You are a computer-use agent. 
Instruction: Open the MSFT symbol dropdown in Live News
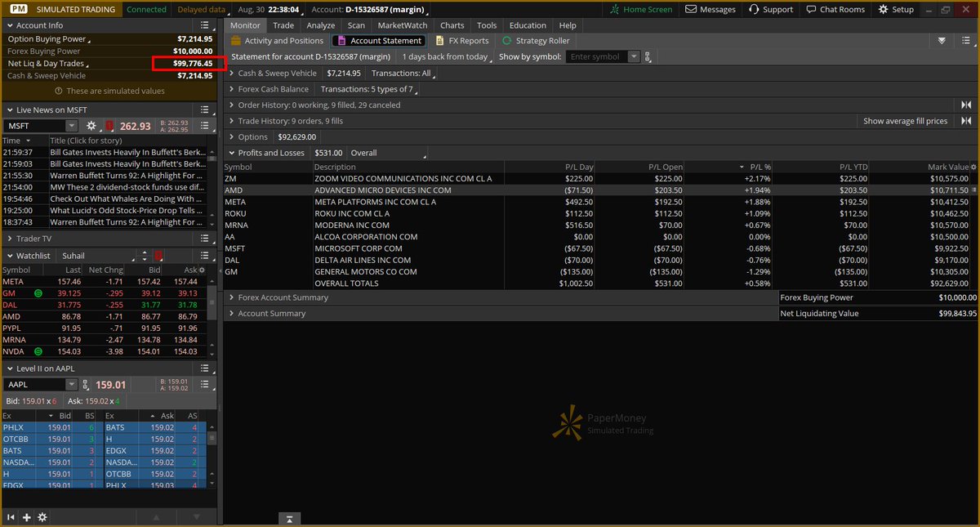coord(72,126)
